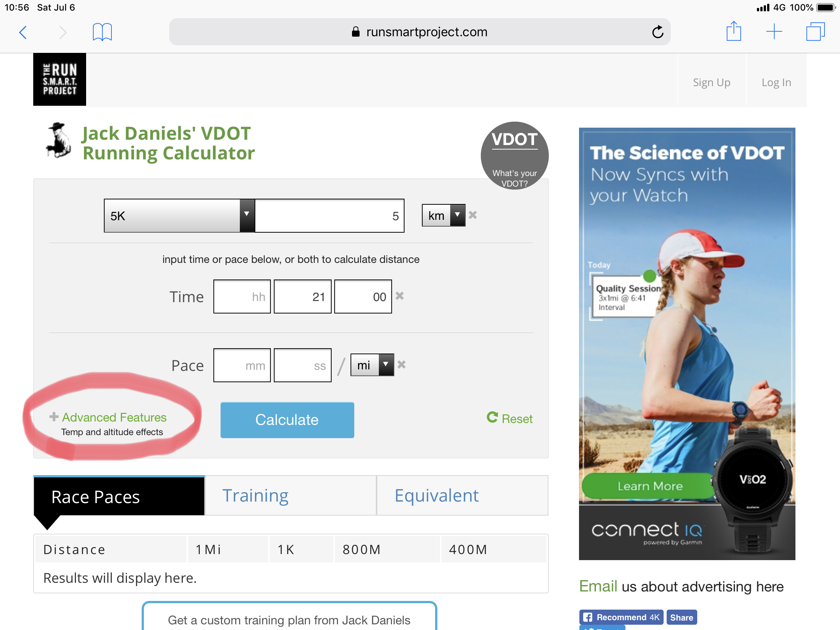This screenshot has width=840, height=630.
Task: Show all tabs overview icon
Action: pos(815,31)
